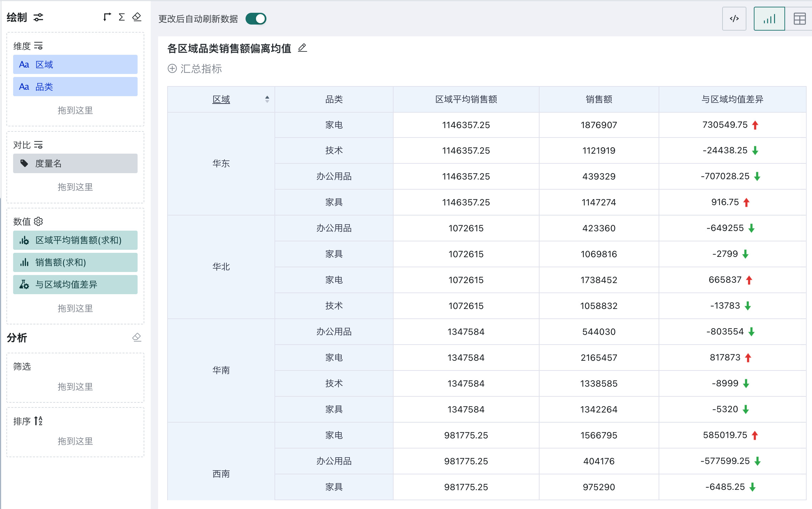Open the 对比 settings icon
Viewport: 812px width, 509px height.
tap(38, 145)
